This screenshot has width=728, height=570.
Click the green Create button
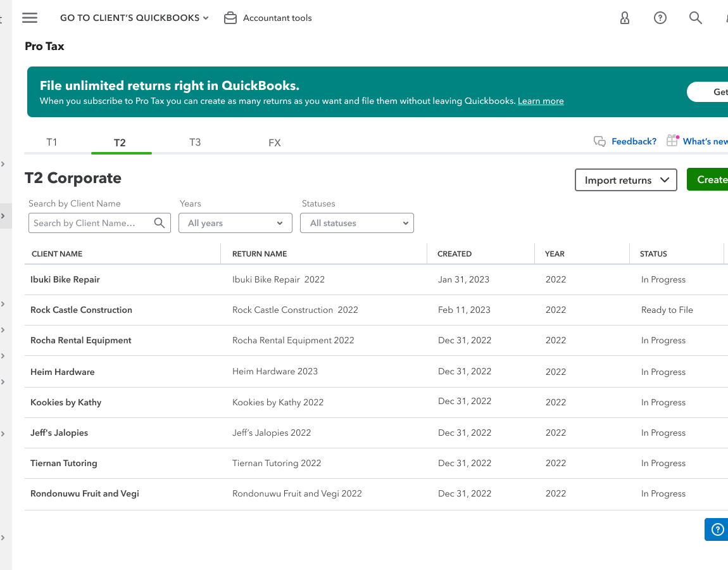708,179
